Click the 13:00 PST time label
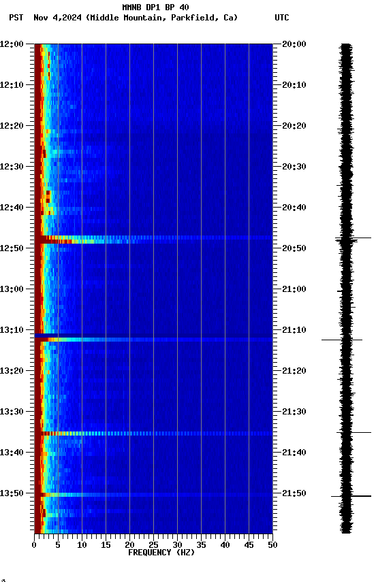 pos(12,289)
